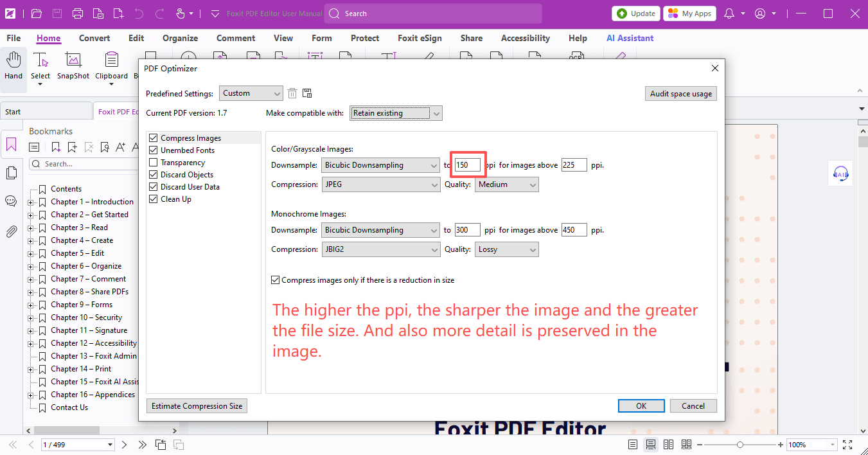Open JPEG compression dropdown
This screenshot has width=868, height=455.
[x=381, y=184]
